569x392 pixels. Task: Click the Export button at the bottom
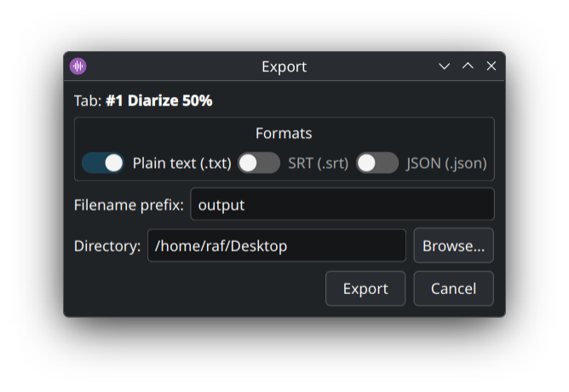[365, 289]
